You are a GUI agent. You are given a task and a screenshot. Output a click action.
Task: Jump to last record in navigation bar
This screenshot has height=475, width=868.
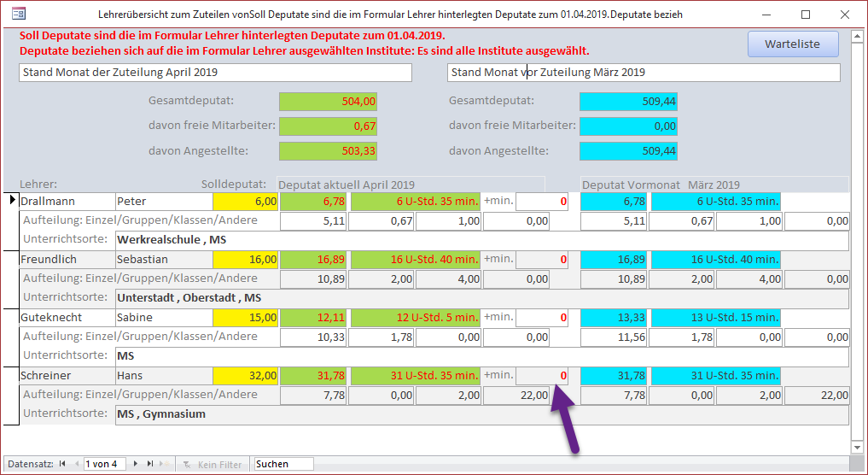point(150,464)
